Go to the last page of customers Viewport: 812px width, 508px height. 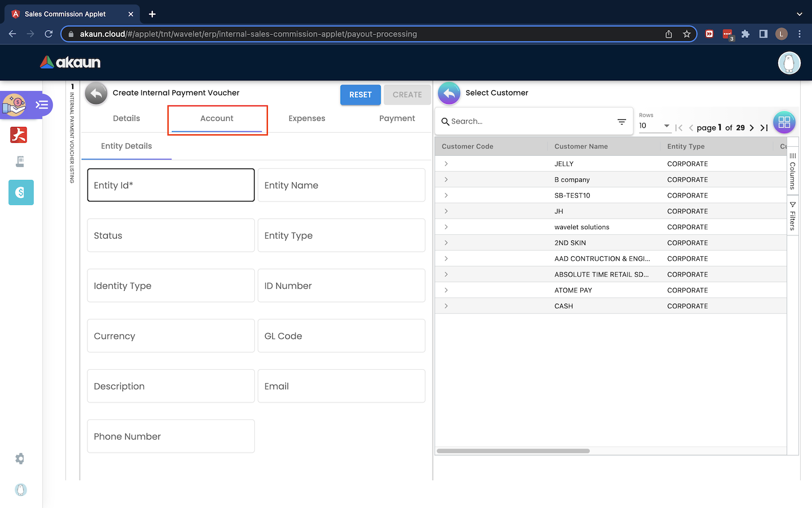click(764, 128)
